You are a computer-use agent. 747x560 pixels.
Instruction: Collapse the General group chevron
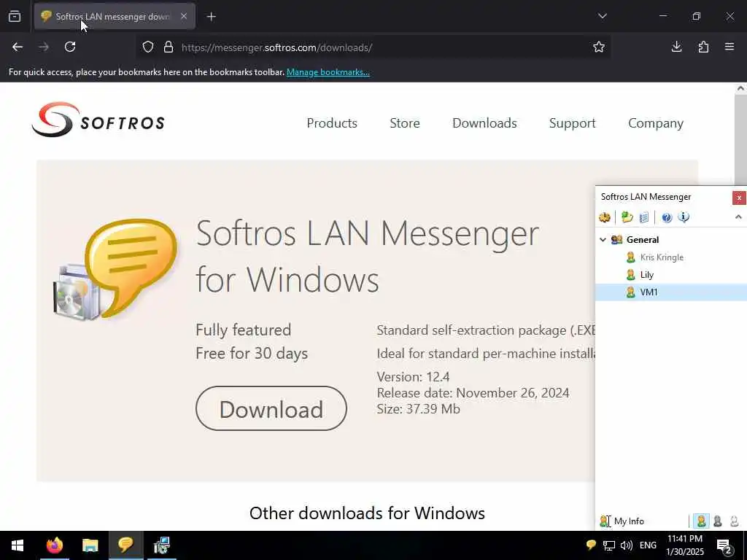[603, 239]
